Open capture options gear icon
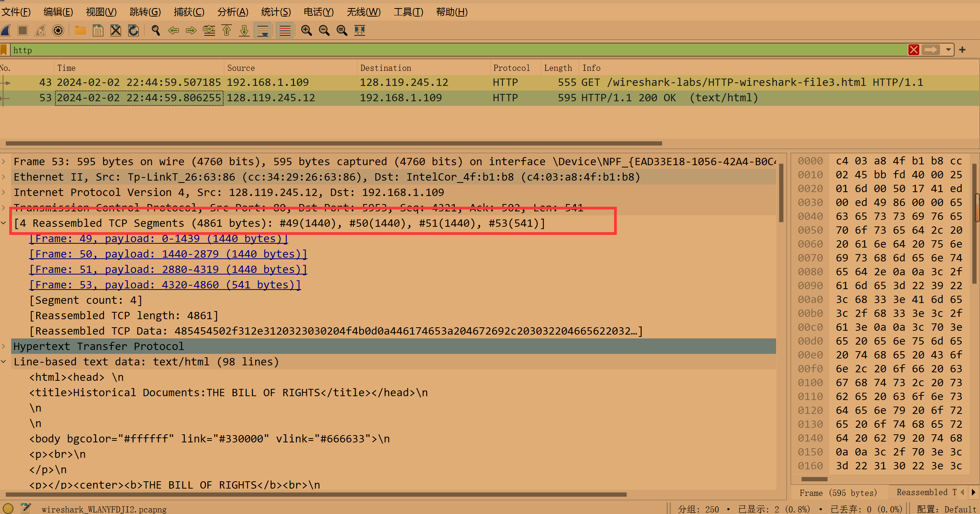 pos(58,30)
